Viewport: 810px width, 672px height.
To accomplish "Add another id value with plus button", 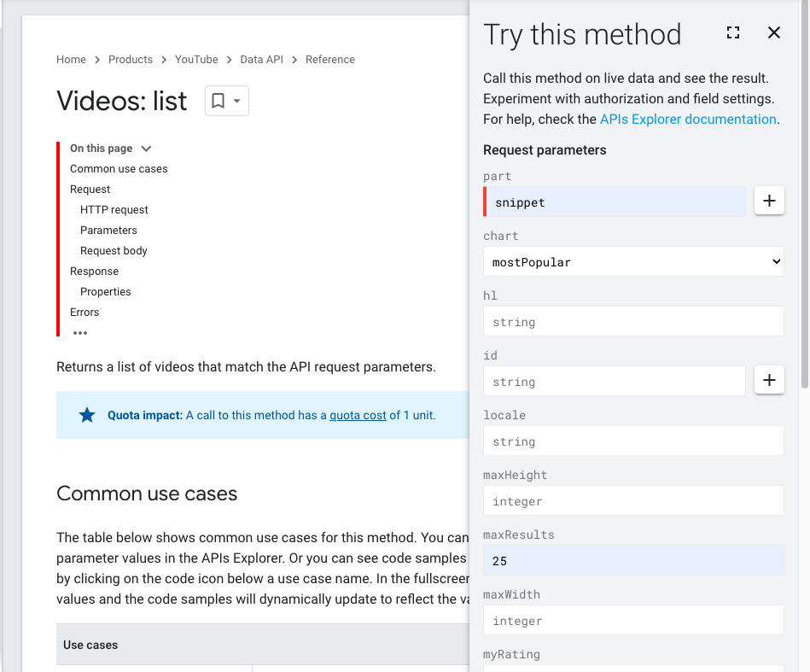I will [769, 380].
